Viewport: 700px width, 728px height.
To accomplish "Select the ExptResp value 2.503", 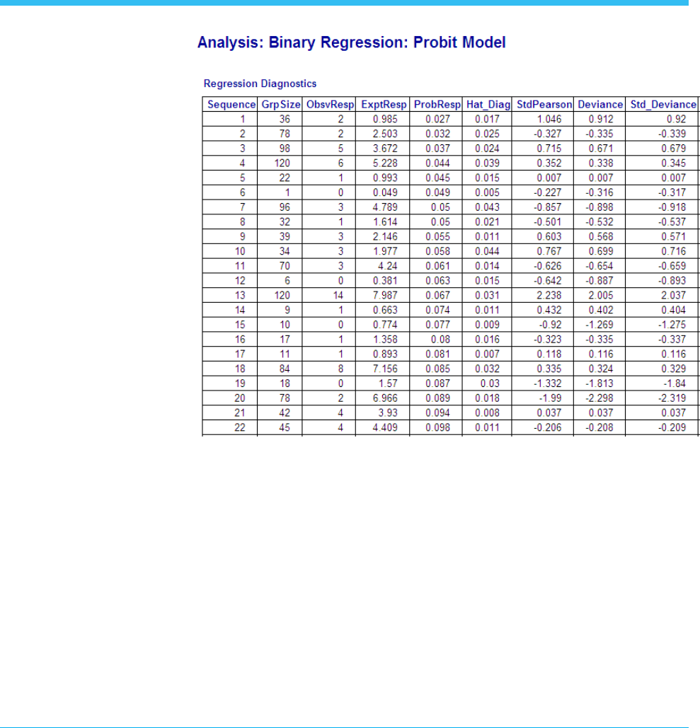I will tap(385, 134).
